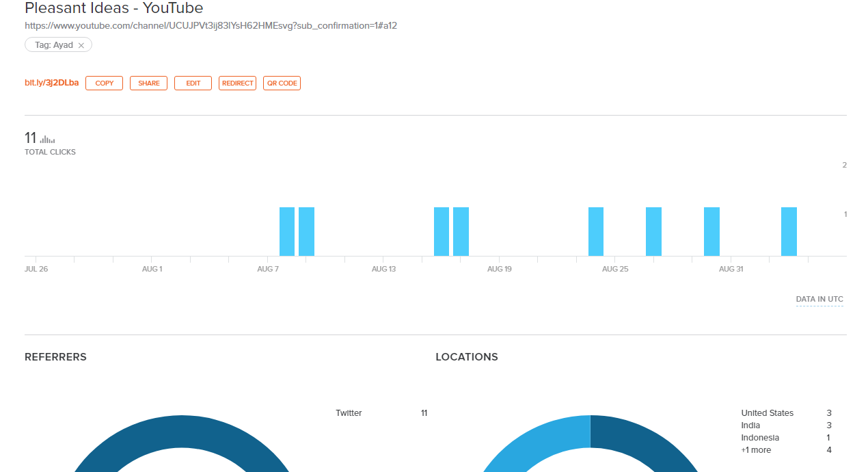Open the SHARE button
This screenshot has width=868, height=472.
(148, 83)
